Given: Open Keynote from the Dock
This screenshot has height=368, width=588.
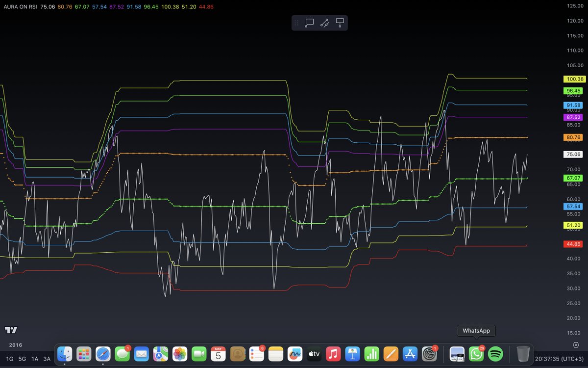Looking at the screenshot, I should point(353,353).
